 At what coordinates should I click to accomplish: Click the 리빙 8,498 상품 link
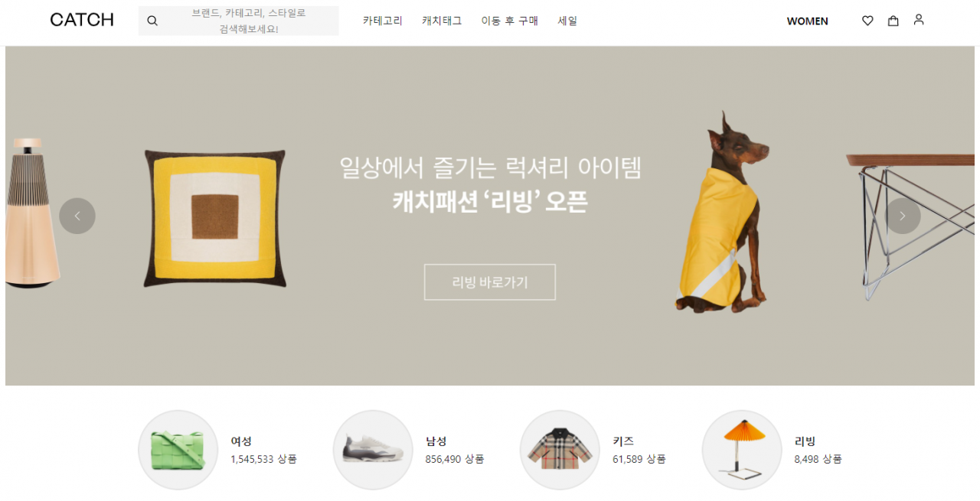pos(818,450)
